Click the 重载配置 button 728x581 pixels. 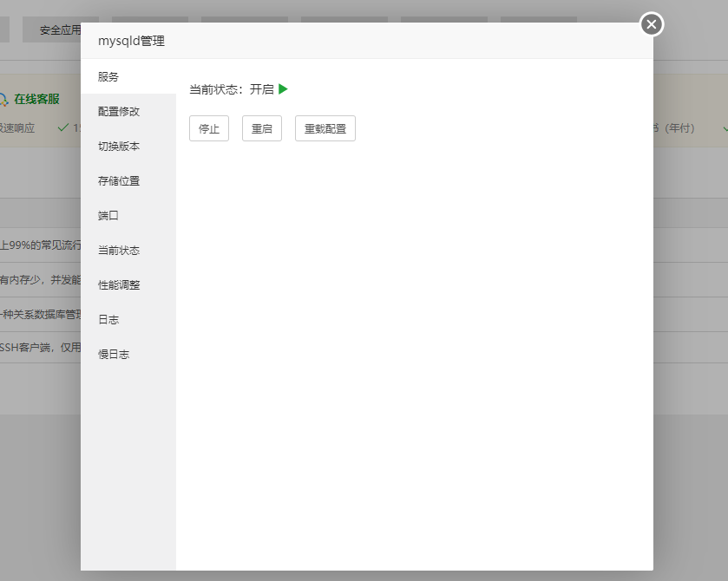(325, 128)
